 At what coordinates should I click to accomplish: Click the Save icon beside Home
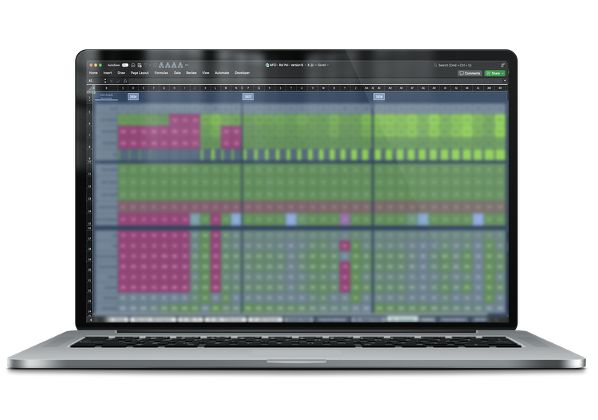[x=140, y=65]
